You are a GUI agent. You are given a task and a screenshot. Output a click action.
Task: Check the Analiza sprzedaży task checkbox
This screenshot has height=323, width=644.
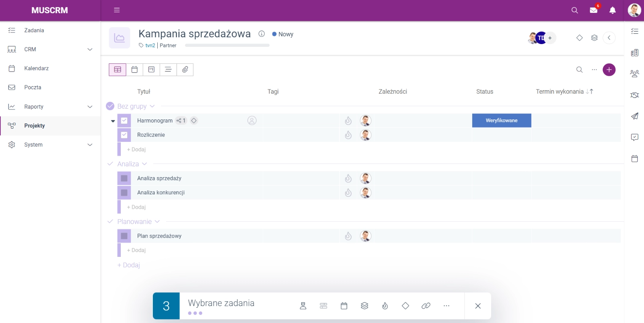(124, 178)
